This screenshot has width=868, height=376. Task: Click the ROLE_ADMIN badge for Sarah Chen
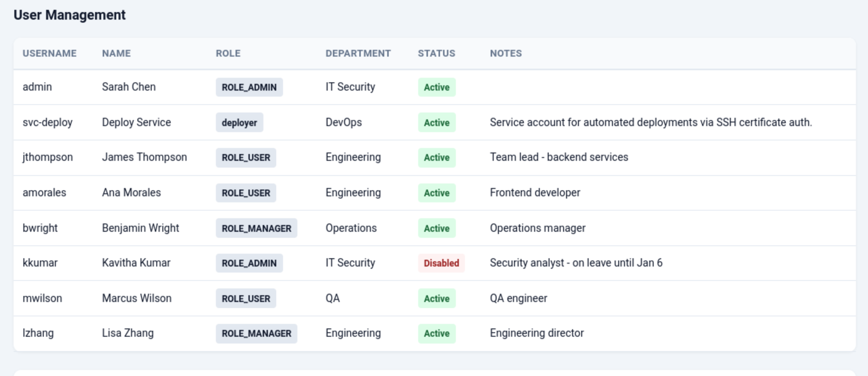[249, 87]
